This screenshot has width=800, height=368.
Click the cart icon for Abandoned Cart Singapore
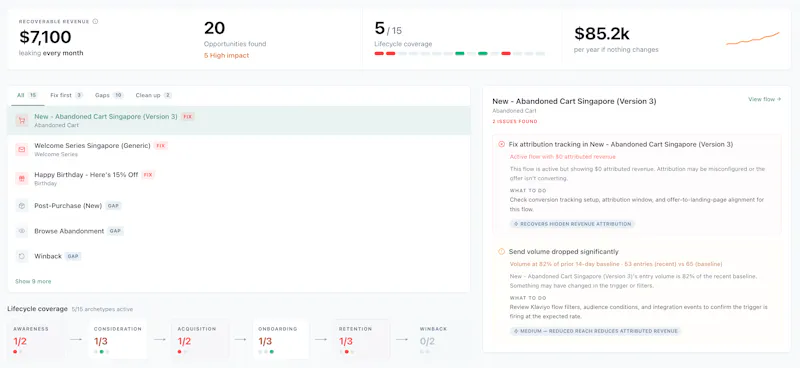tap(21, 120)
